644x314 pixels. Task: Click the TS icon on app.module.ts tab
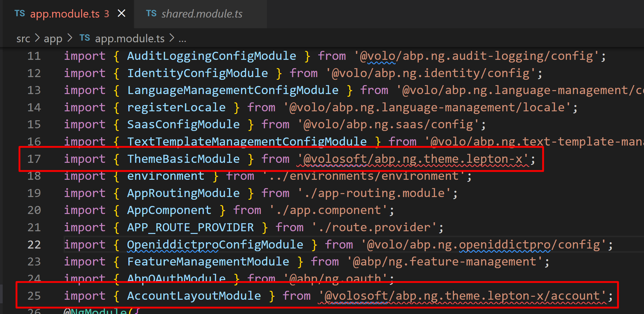click(x=20, y=13)
